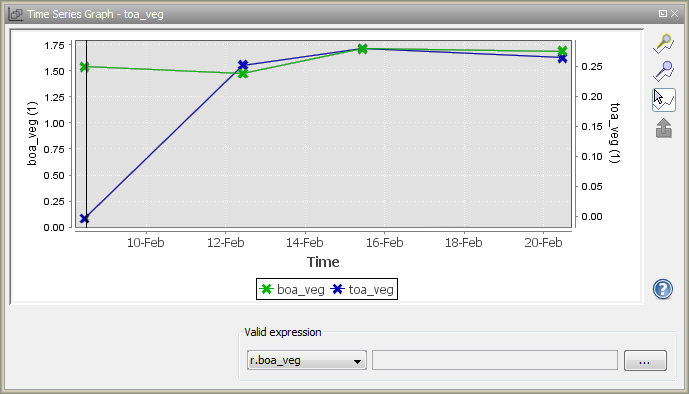Toggle the cursor position graph button
The image size is (689, 394).
tap(664, 100)
